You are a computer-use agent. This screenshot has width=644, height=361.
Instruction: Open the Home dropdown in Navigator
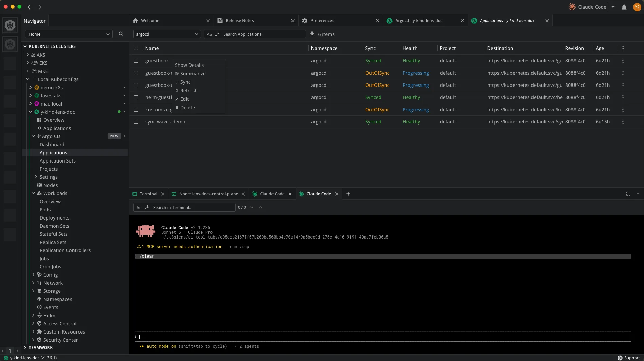(69, 34)
